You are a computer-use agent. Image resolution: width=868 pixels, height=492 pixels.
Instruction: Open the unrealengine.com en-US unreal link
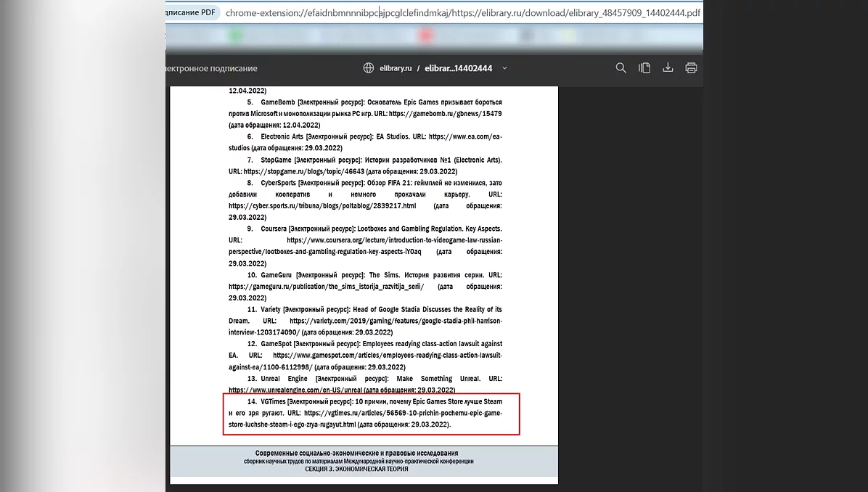click(295, 390)
